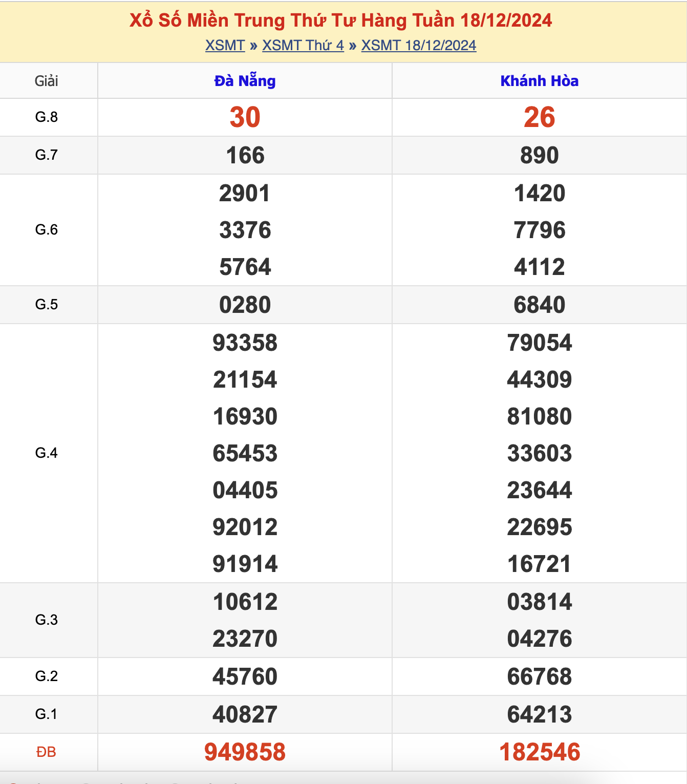Select Khánh Hòa G.1 result 64213
Image resolution: width=687 pixels, height=784 pixels.
tap(540, 714)
